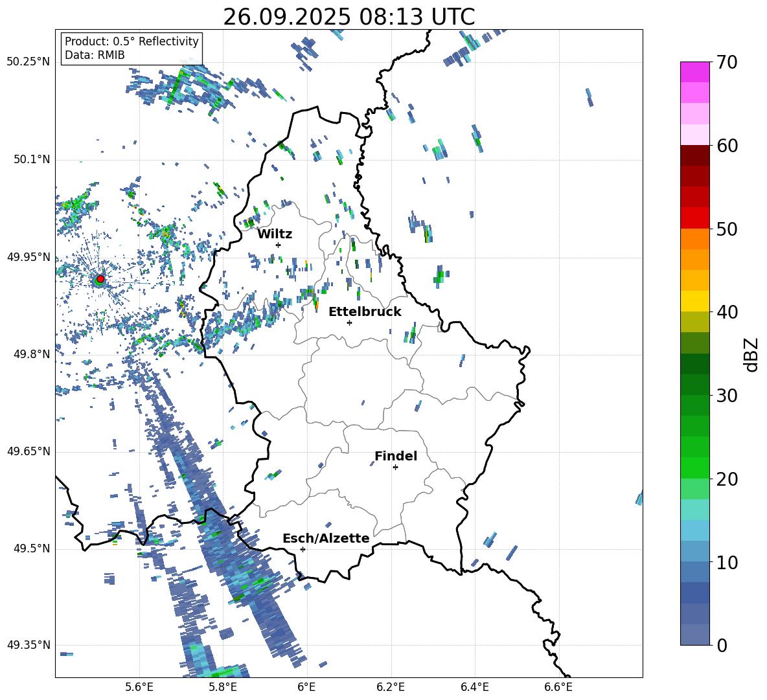Click the 49.95°N latitude label

29,257
